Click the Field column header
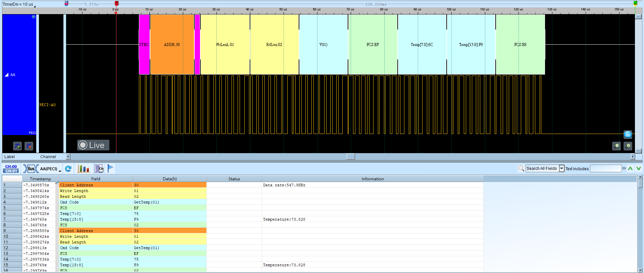Image resolution: width=644 pixels, height=273 pixels. click(x=96, y=179)
